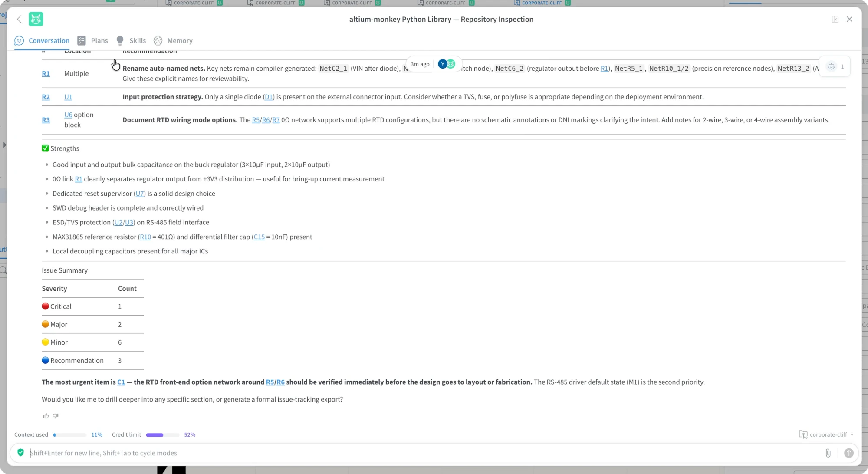Click the U2 ESD protection link
Screen dimensions: 868x474
coord(118,222)
